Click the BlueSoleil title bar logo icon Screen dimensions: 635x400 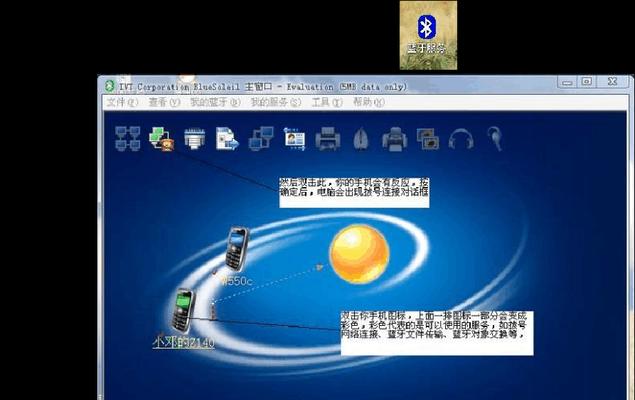tap(109, 86)
